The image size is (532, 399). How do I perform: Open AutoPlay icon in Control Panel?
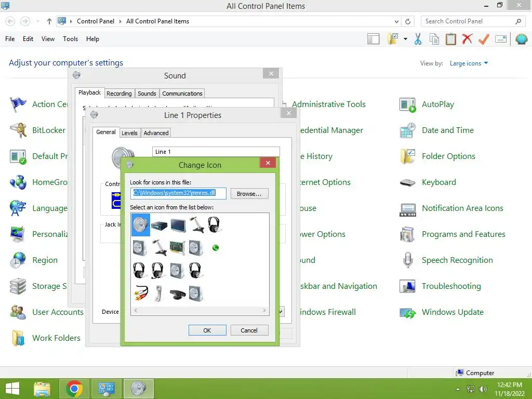[407, 104]
